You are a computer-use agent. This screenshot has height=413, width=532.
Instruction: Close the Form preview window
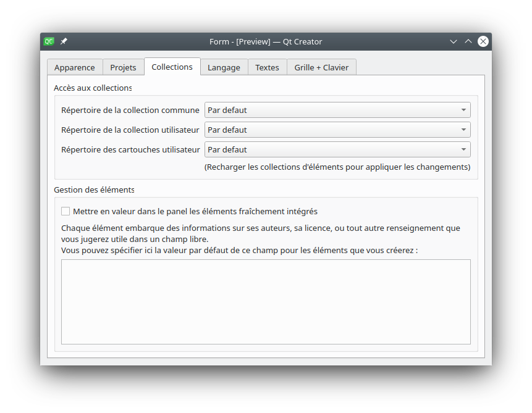tap(483, 41)
